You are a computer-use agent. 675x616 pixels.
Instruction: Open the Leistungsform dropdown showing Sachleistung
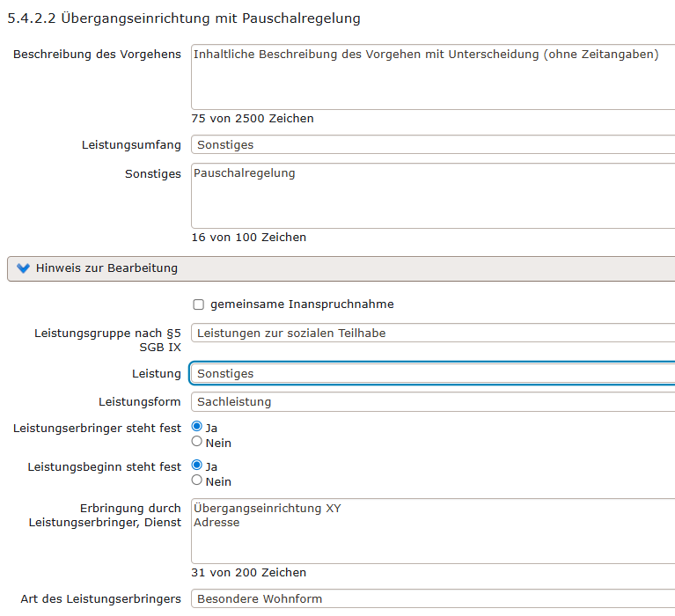click(433, 402)
